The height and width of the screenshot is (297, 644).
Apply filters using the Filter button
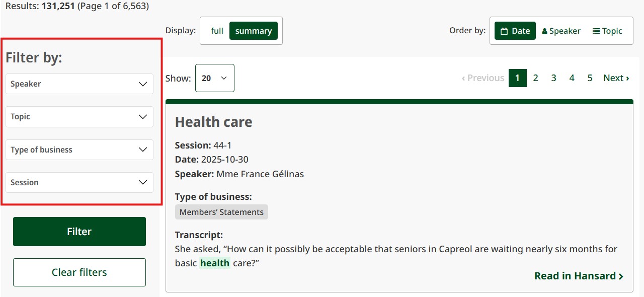(79, 231)
